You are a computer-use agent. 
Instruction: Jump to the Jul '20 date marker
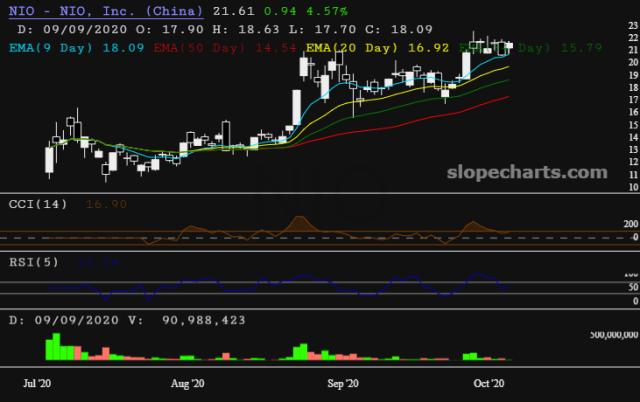40,383
